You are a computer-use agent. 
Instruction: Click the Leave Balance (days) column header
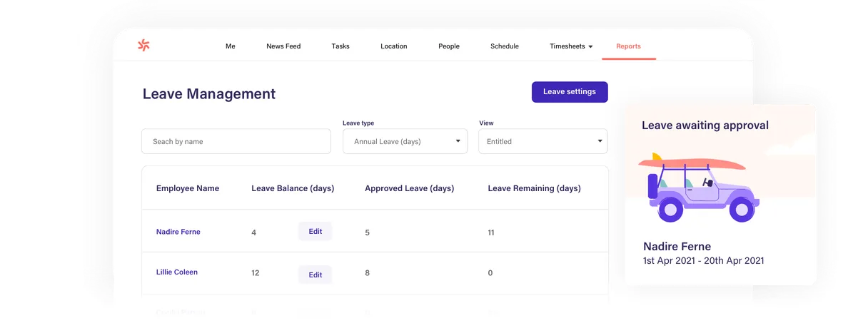tap(293, 188)
